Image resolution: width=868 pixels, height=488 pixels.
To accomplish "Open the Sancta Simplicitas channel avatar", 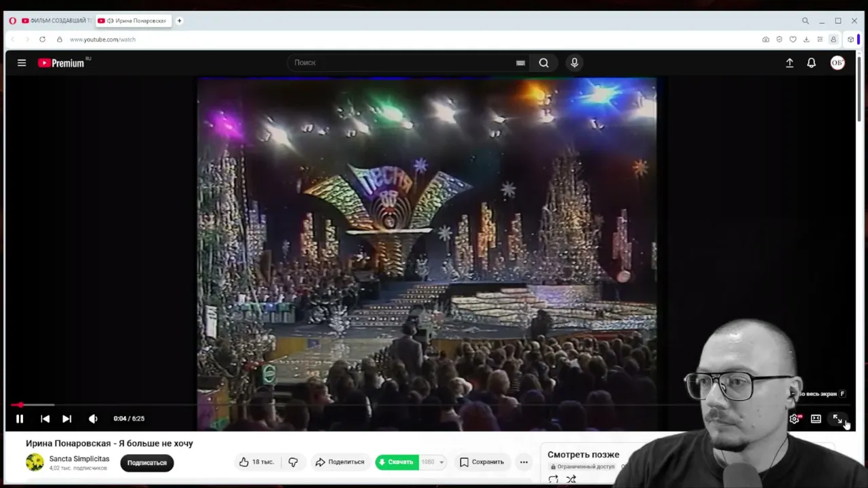I will pyautogui.click(x=35, y=462).
